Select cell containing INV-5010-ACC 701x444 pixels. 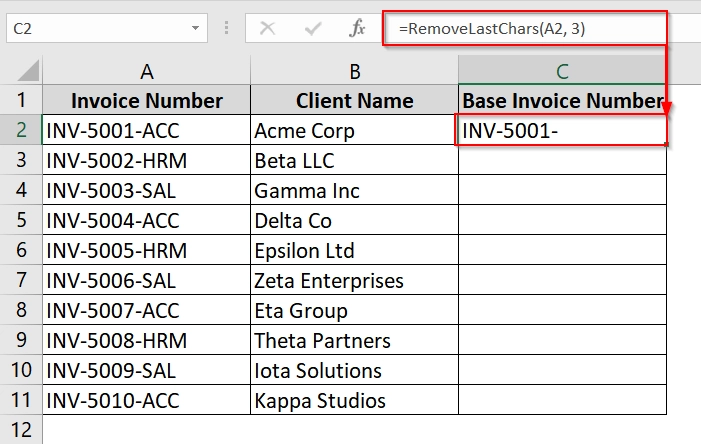(x=147, y=399)
